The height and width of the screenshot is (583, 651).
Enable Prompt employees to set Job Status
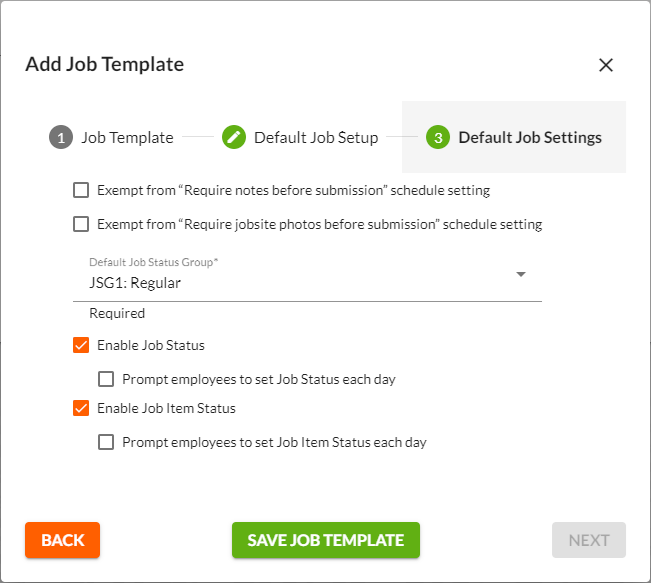106,380
